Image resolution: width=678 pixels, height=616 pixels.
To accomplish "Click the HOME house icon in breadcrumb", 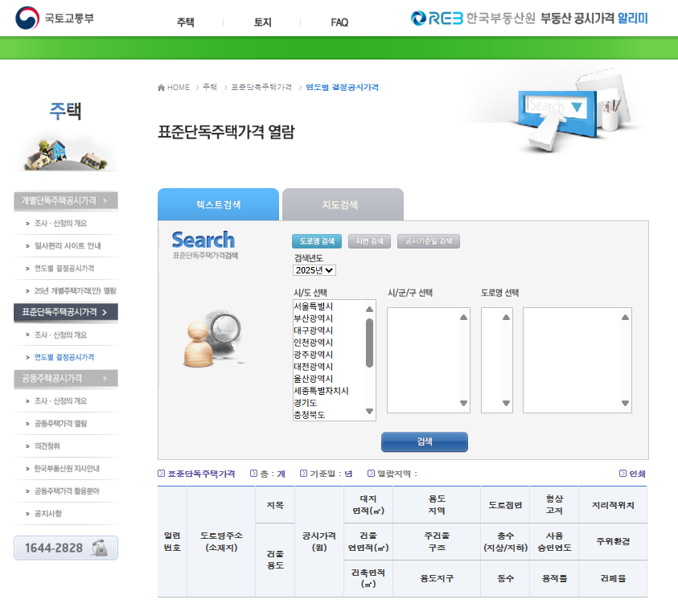I will 162,88.
